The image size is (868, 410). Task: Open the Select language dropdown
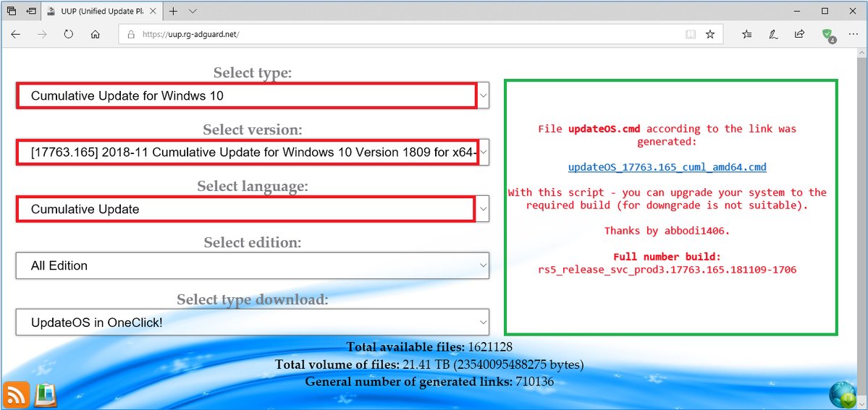(x=253, y=209)
